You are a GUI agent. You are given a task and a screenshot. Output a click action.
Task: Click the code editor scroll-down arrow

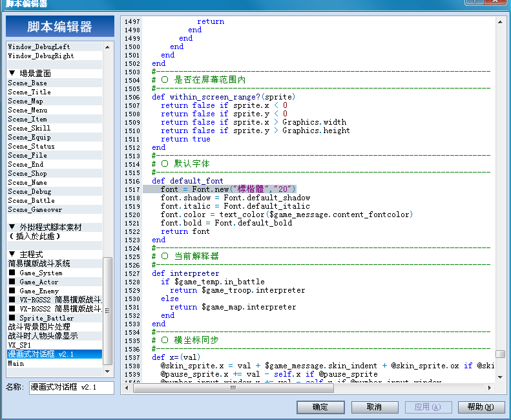click(500, 377)
